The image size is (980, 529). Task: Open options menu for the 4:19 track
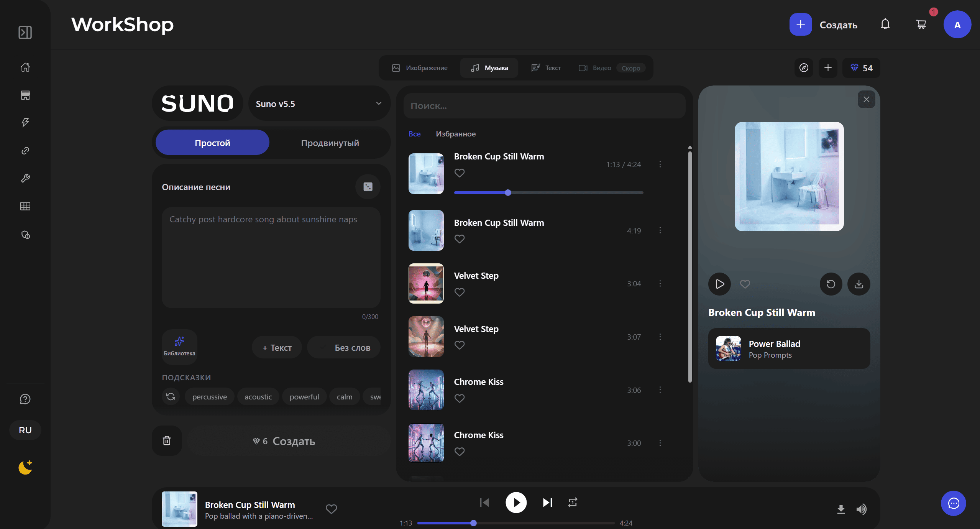[x=660, y=230]
